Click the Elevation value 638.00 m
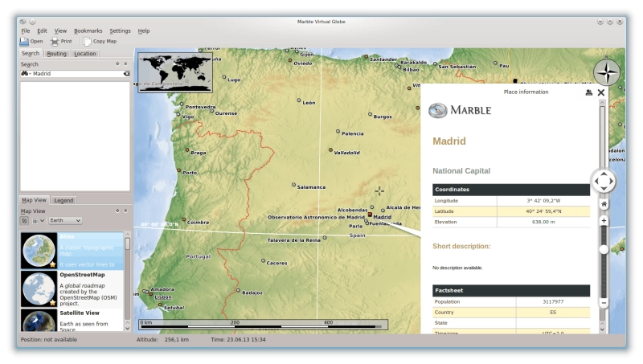Viewport: 643px width, 364px height. click(x=543, y=222)
